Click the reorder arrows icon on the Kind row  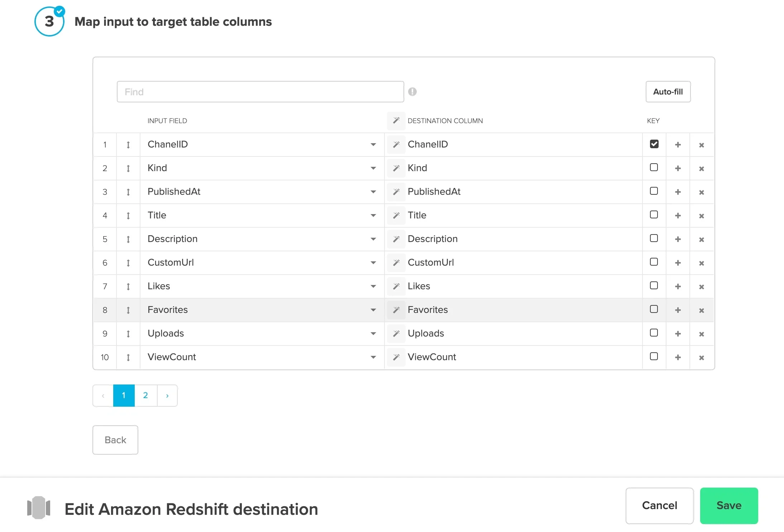point(128,168)
